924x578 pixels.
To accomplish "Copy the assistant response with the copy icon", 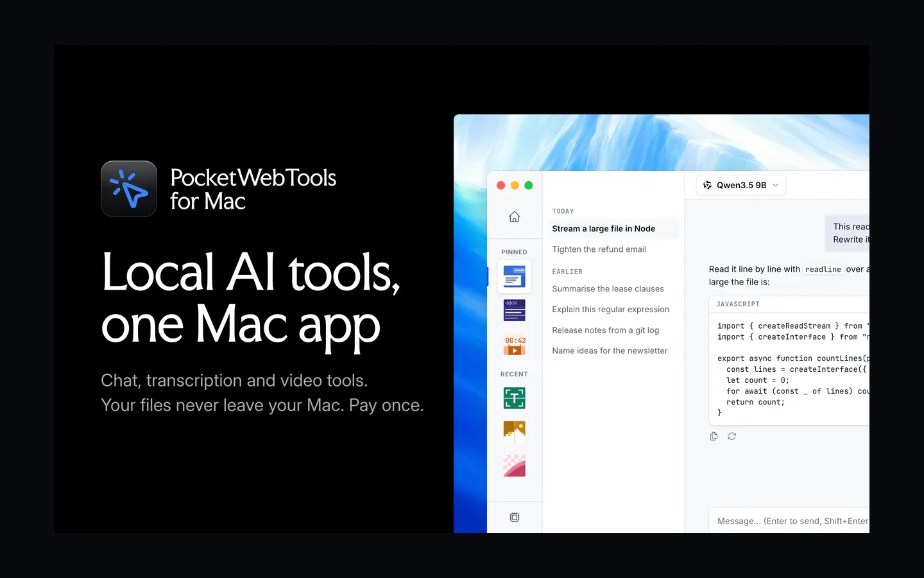I will pyautogui.click(x=714, y=436).
